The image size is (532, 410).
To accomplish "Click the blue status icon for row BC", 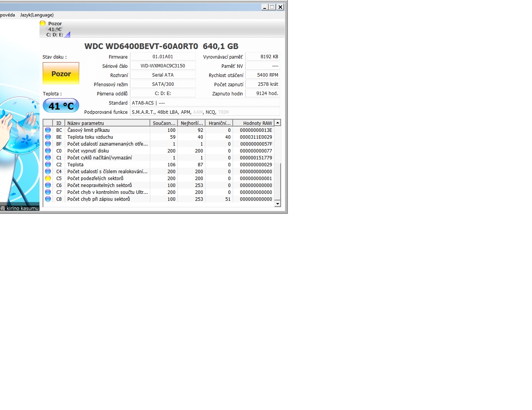I will coord(48,130).
